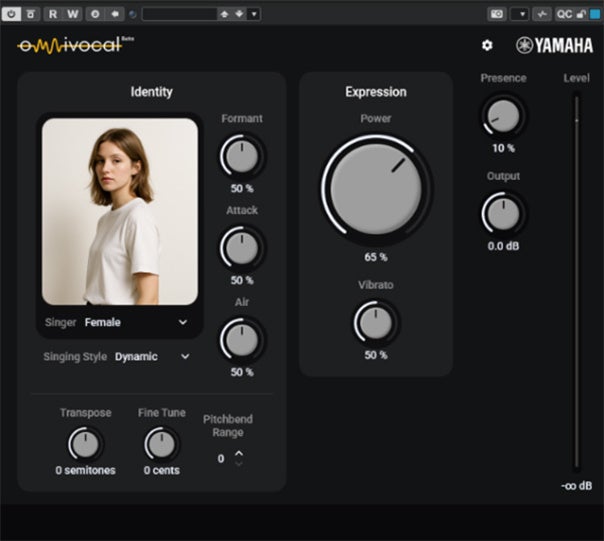604x541 pixels.
Task: Click the circle A/B settings button
Action: tap(95, 14)
